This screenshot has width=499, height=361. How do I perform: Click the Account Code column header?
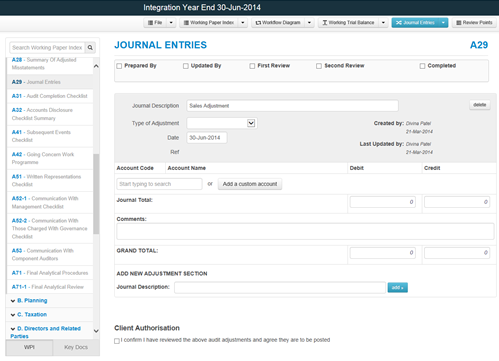point(135,168)
